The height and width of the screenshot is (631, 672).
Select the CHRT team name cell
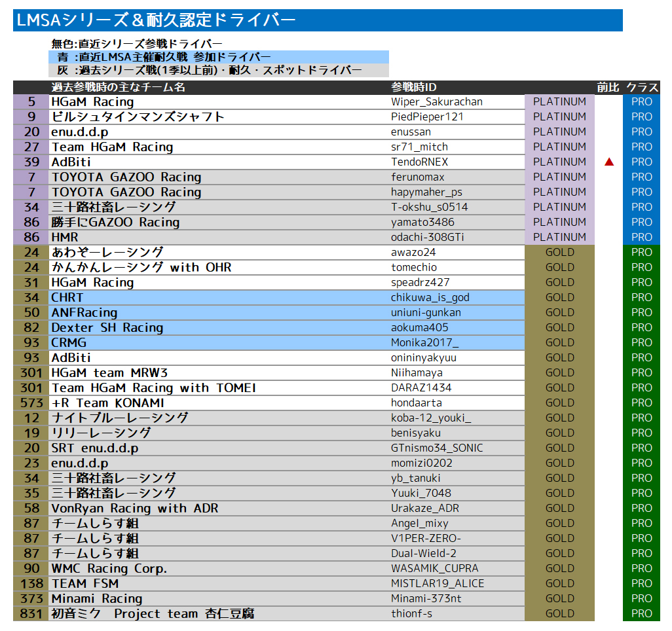[67, 297]
